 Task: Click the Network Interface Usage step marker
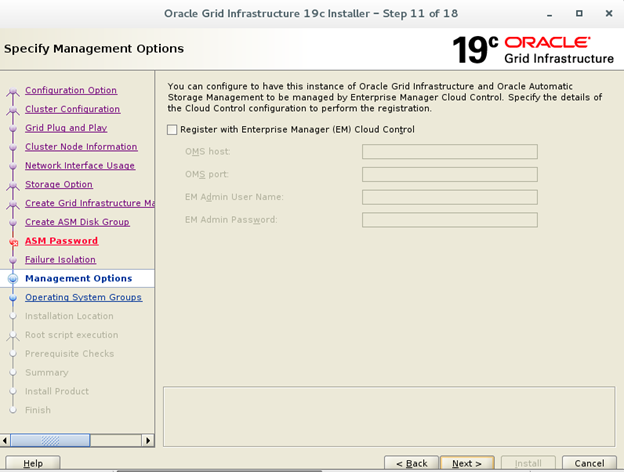tap(13, 166)
